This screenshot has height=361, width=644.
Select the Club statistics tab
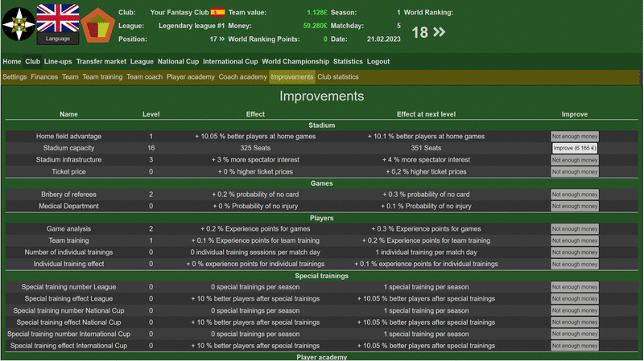click(x=338, y=77)
